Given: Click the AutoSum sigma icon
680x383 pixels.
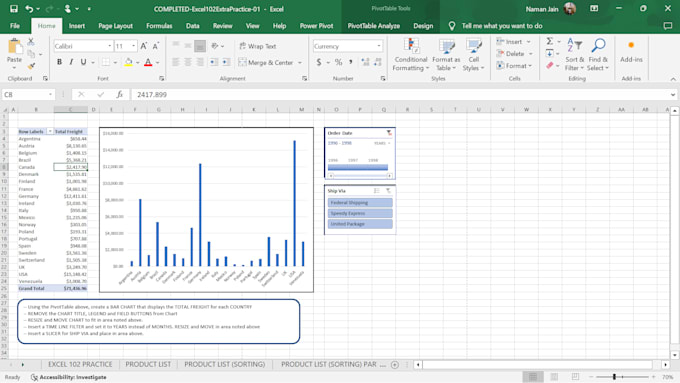Looking at the screenshot, I should 549,41.
